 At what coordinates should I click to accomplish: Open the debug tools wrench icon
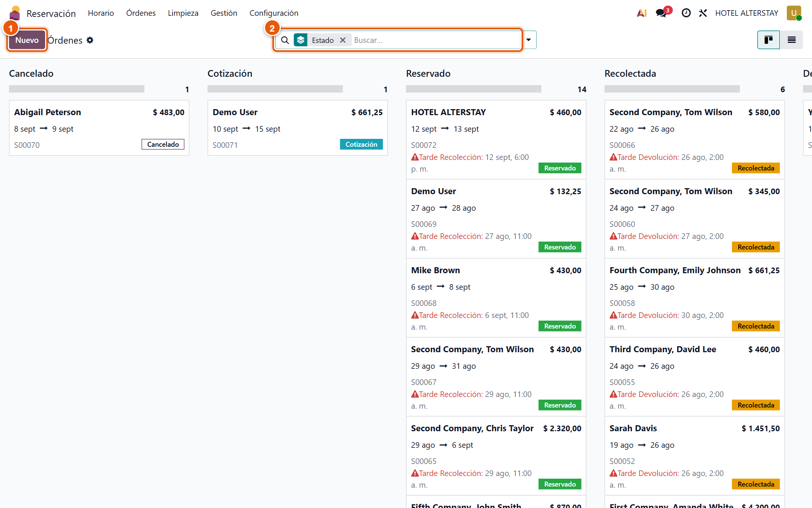703,13
